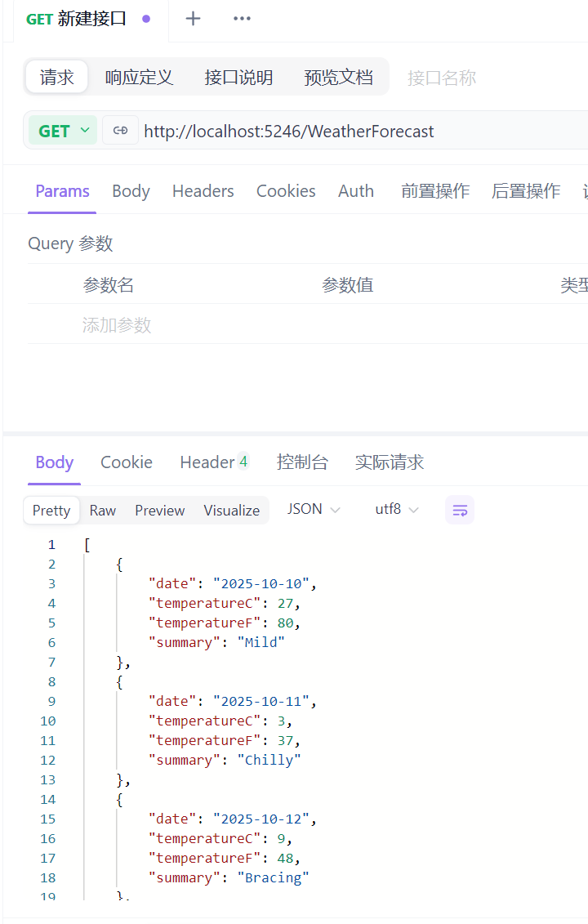Image resolution: width=588 pixels, height=924 pixels.
Task: Open the response Cookie tab
Action: click(x=127, y=462)
